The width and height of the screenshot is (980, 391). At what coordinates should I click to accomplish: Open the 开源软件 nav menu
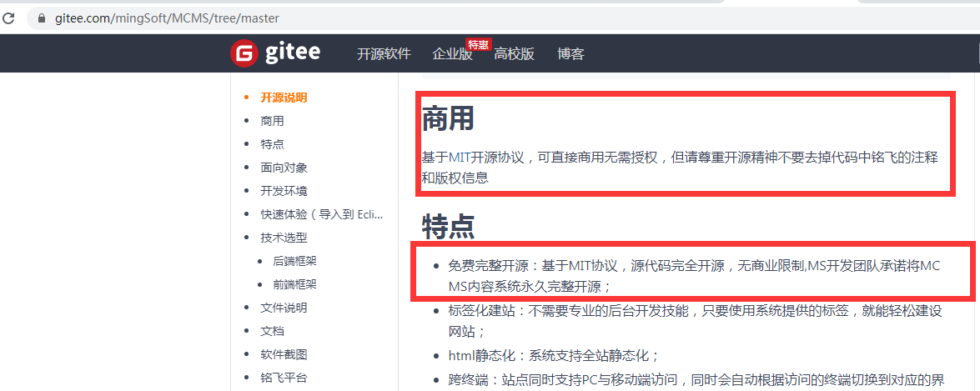point(384,54)
